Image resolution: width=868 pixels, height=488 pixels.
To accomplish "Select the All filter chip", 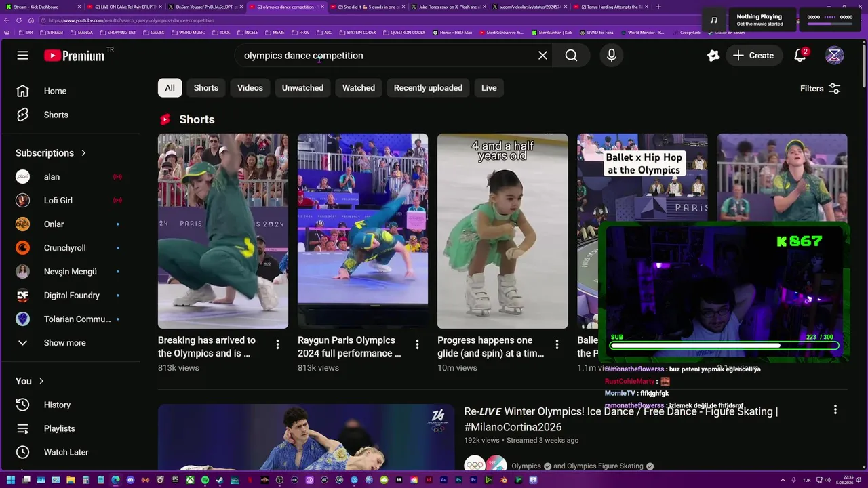I will [x=170, y=88].
